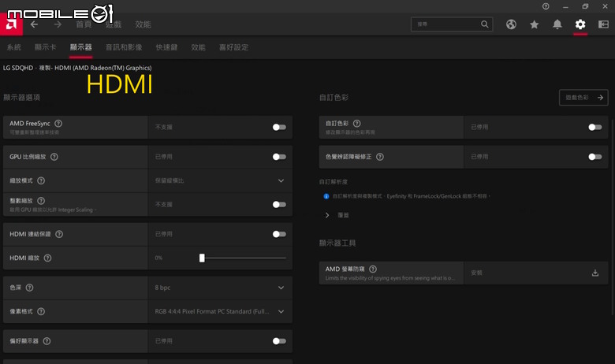
Task: Click the AMD 螢幕防窺 download icon
Action: (x=595, y=273)
